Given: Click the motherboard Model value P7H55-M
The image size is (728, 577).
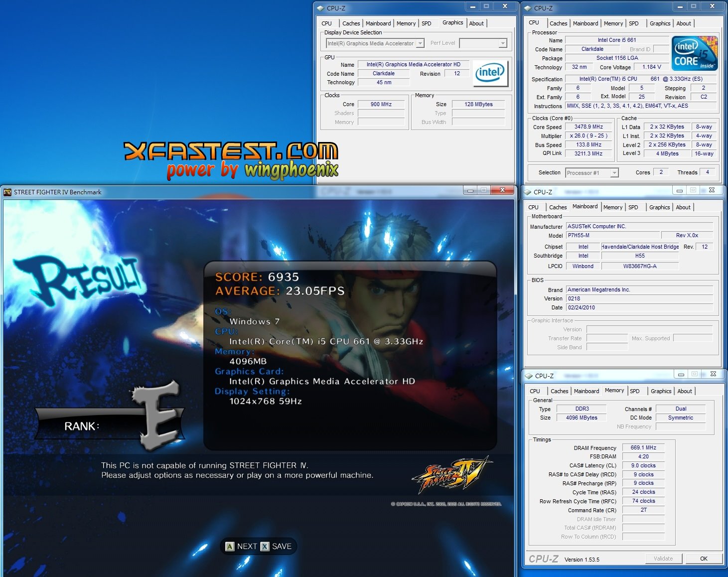Looking at the screenshot, I should click(x=613, y=235).
